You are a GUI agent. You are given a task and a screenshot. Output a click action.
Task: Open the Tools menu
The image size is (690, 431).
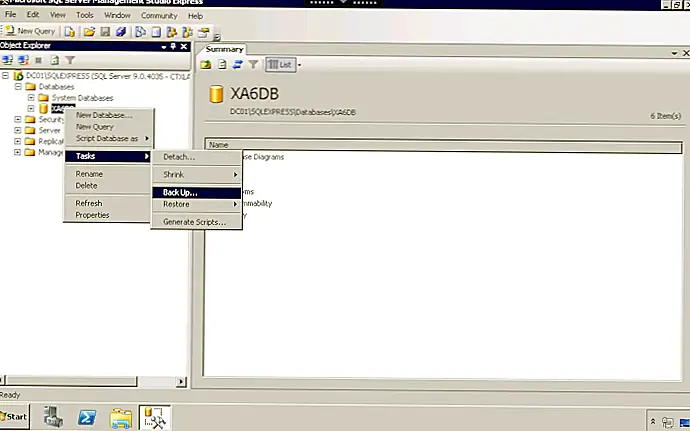tap(84, 15)
